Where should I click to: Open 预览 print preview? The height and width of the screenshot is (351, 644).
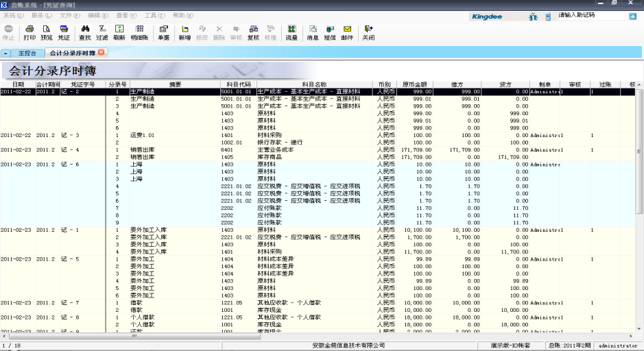pyautogui.click(x=47, y=32)
